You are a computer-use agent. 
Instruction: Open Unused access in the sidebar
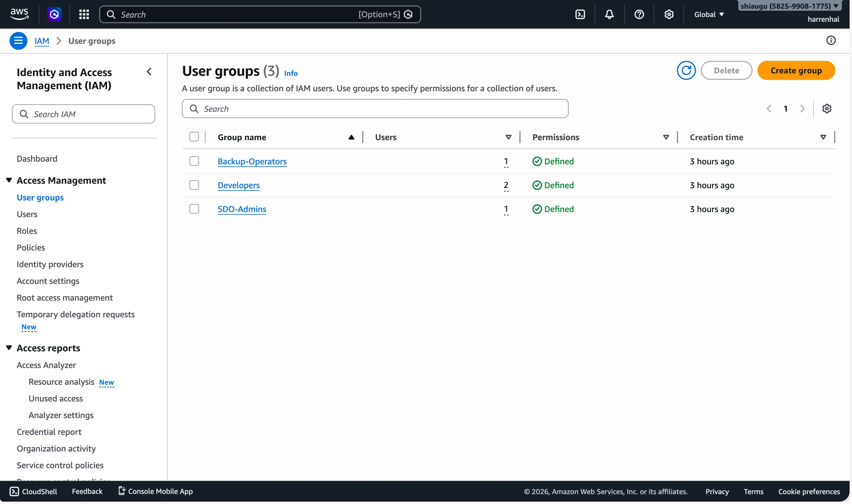point(56,398)
